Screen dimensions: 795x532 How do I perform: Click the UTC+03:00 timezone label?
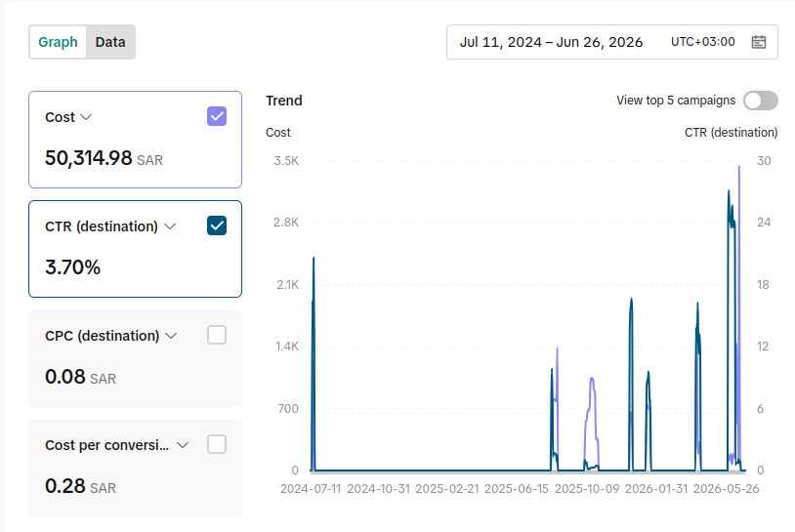[703, 42]
